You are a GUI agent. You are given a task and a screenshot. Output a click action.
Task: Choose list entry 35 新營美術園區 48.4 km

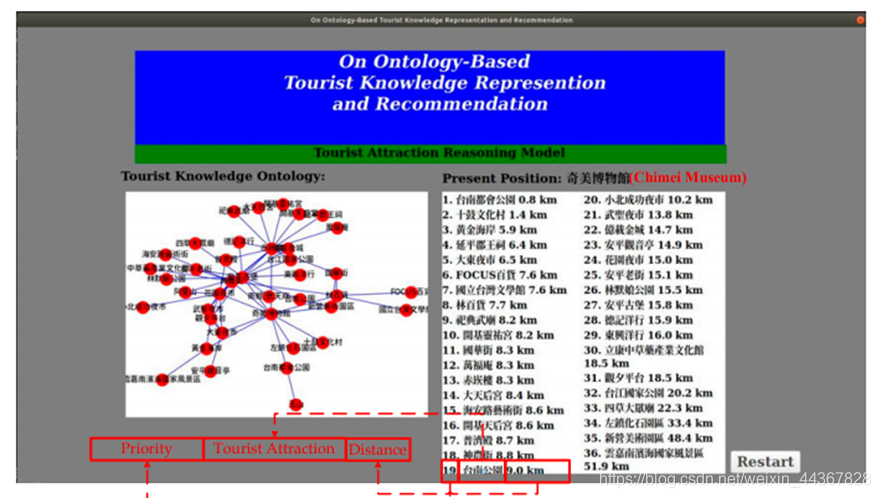tap(648, 438)
